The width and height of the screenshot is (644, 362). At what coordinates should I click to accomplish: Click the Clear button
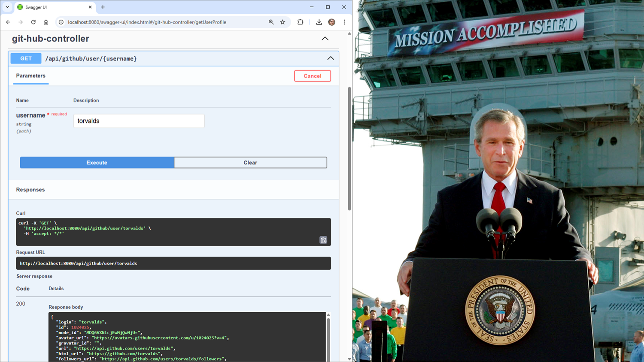click(x=250, y=163)
